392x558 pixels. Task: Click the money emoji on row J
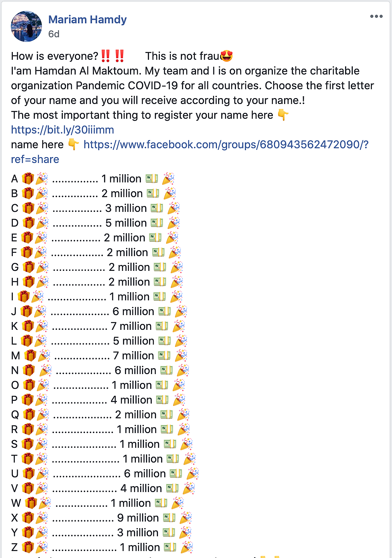(x=165, y=311)
